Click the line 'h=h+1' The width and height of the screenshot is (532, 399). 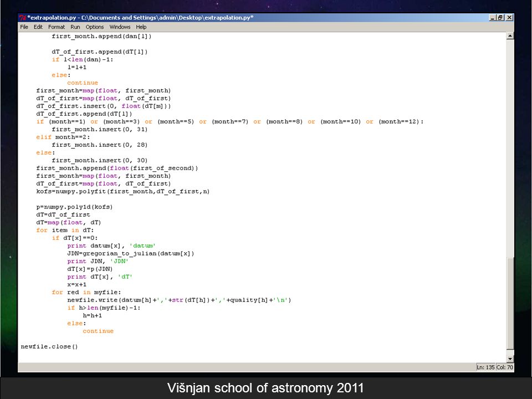click(93, 315)
